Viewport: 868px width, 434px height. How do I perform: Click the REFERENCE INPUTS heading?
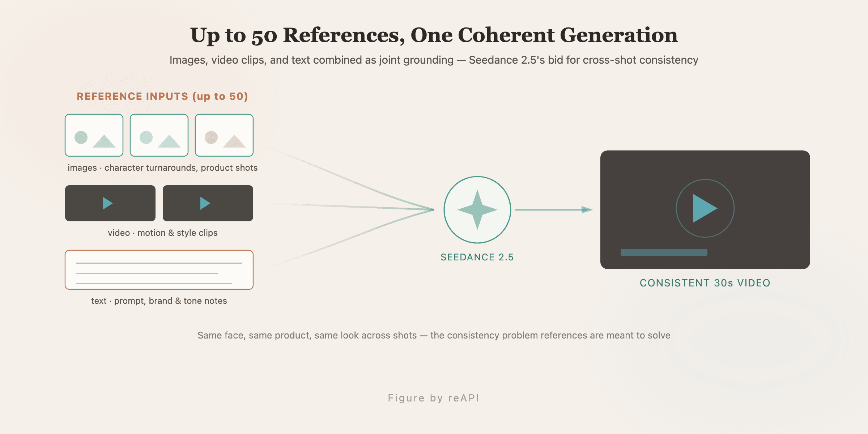162,97
